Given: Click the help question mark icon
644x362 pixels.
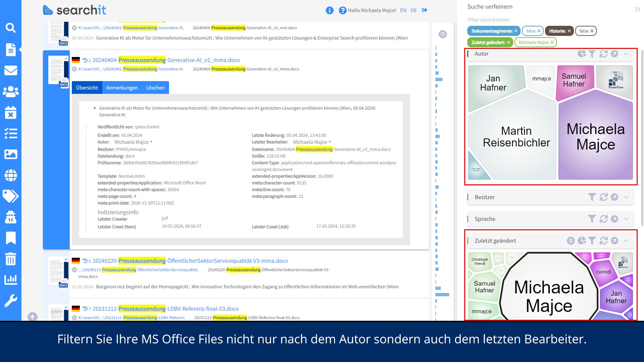Looking at the screenshot, I should tap(342, 10).
